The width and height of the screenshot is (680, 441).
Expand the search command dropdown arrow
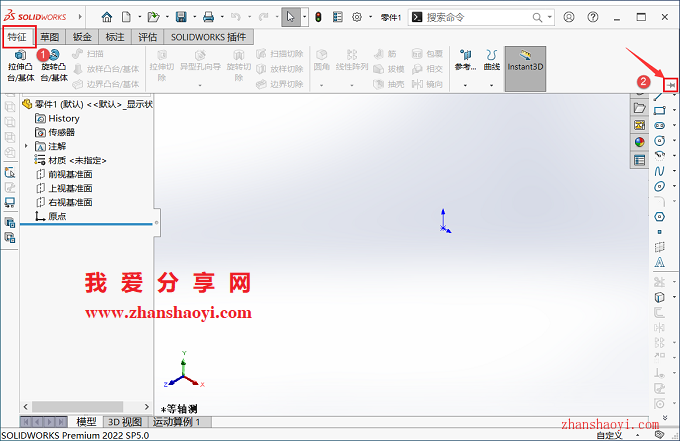[549, 17]
